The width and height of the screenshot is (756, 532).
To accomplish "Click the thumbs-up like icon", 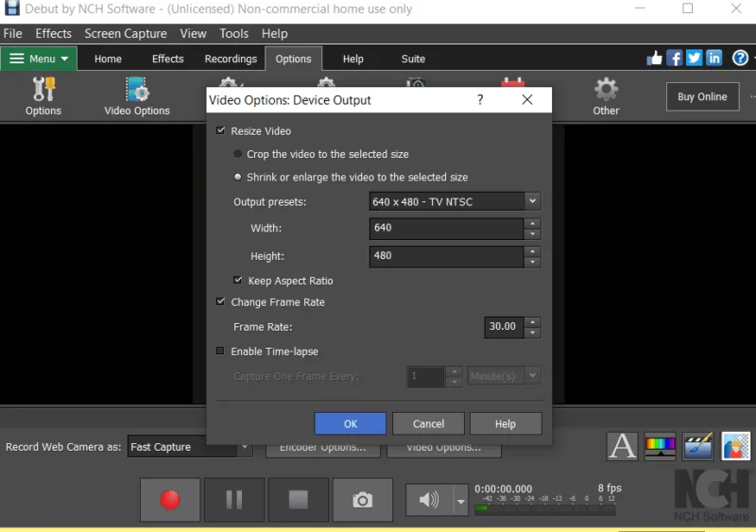I will click(654, 59).
